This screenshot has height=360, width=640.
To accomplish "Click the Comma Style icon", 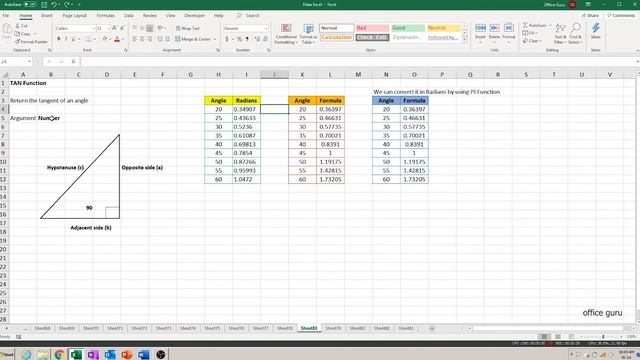I will (x=247, y=39).
